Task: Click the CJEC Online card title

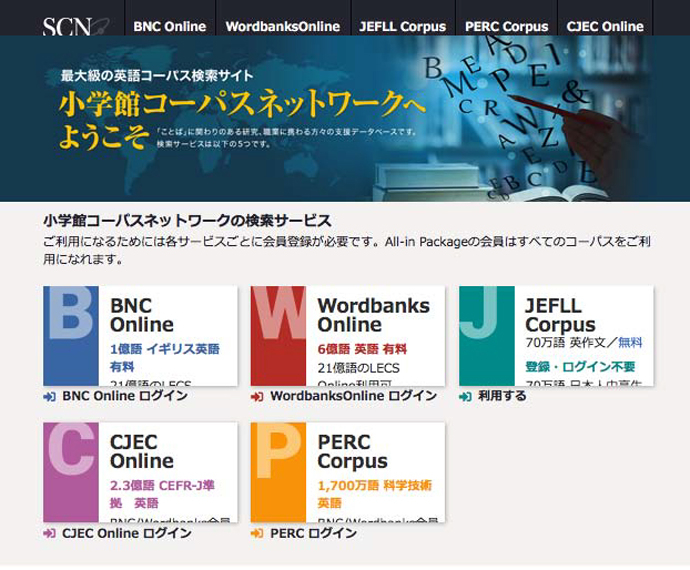Action: point(142,452)
